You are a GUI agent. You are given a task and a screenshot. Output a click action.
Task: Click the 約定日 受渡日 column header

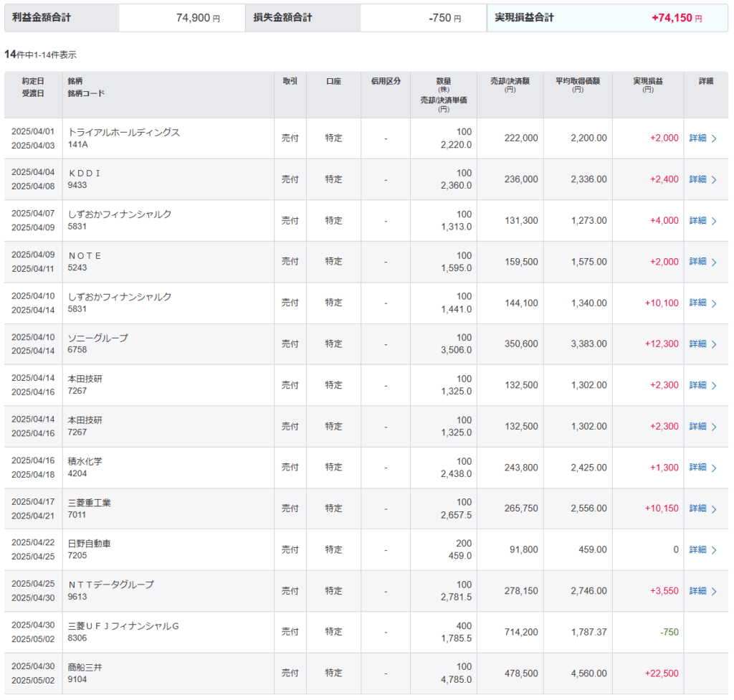(33, 87)
